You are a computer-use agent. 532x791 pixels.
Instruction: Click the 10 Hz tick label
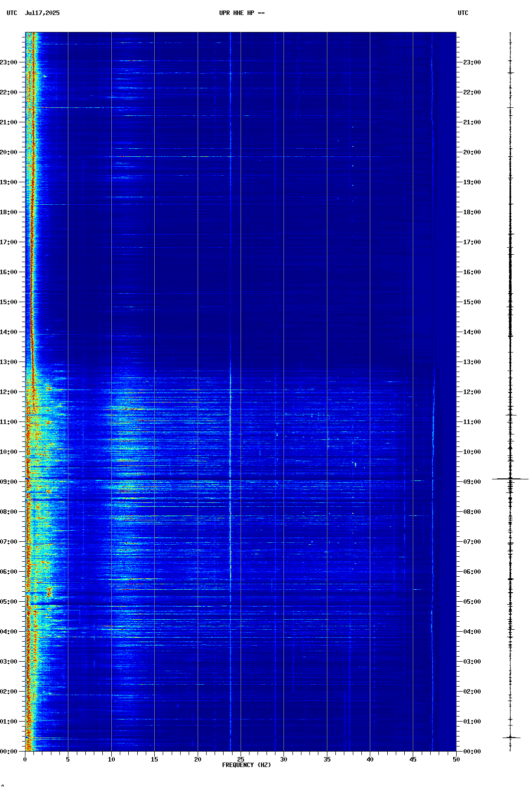[x=111, y=760]
